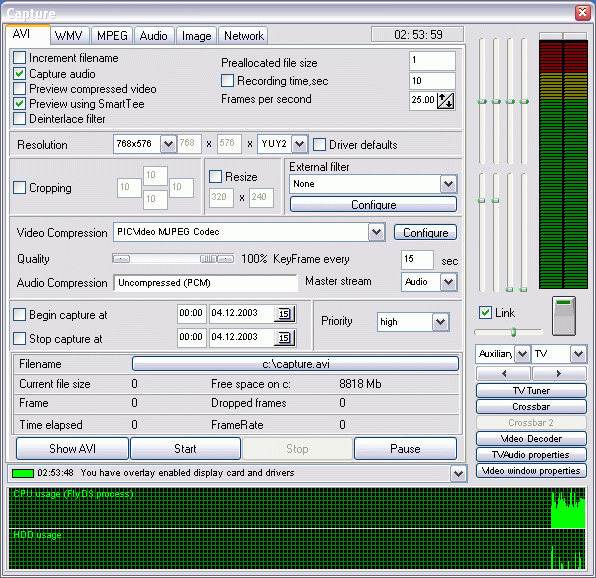Image resolution: width=596 pixels, height=578 pixels.
Task: Toggle the Deinterlace filter checkbox
Action: click(19, 119)
